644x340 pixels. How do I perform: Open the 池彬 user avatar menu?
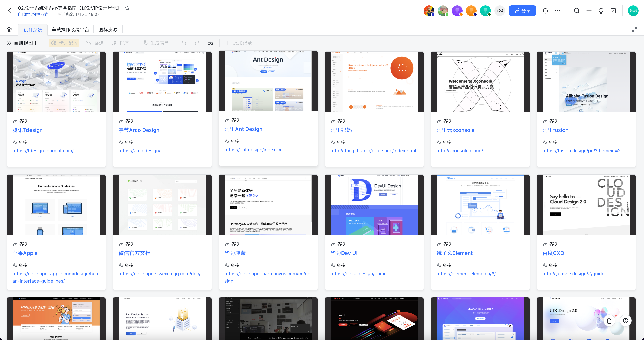(633, 11)
